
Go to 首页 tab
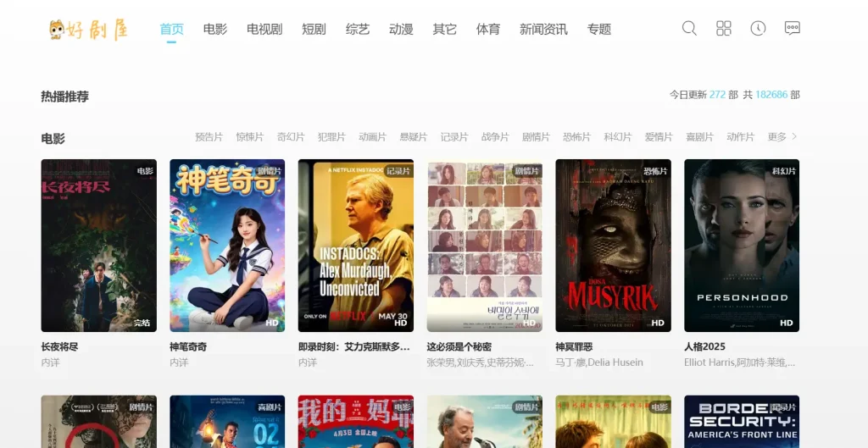171,30
